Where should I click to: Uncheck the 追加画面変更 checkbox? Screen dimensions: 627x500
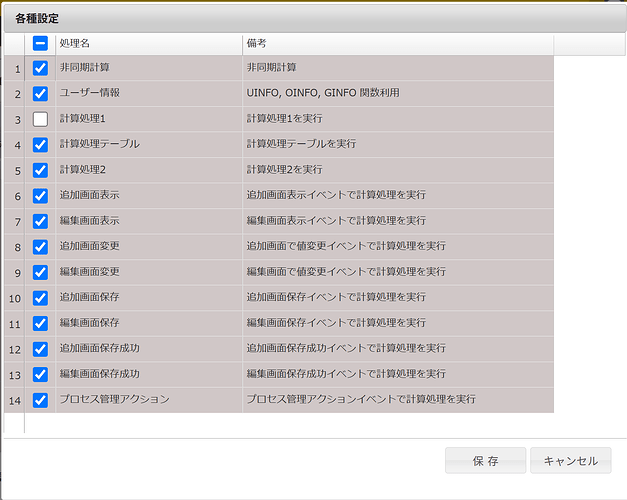[40, 247]
